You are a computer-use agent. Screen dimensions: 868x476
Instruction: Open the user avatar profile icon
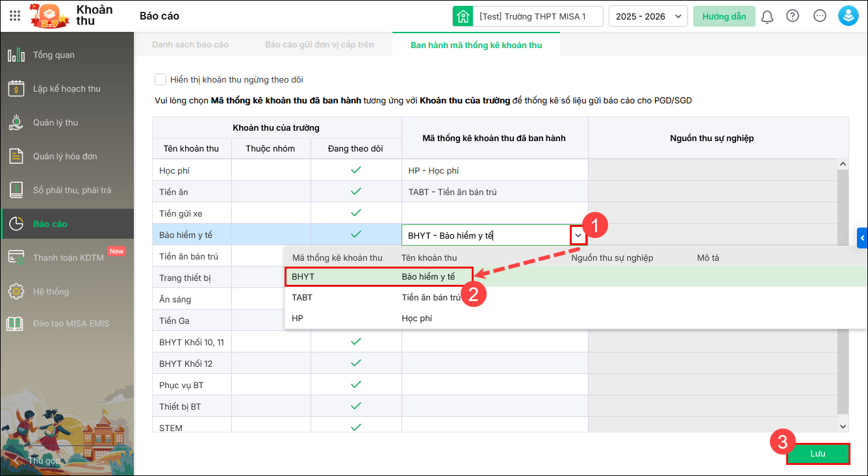tap(848, 16)
